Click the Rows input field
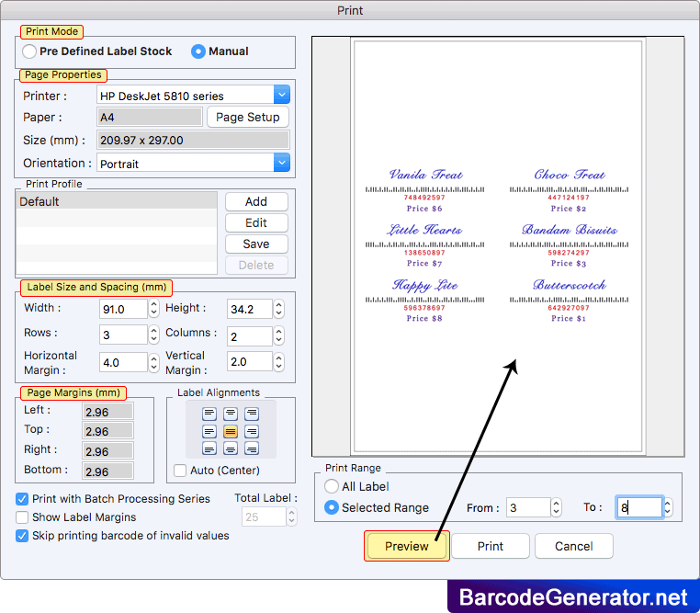Viewport: 700px width, 613px height. coord(123,335)
